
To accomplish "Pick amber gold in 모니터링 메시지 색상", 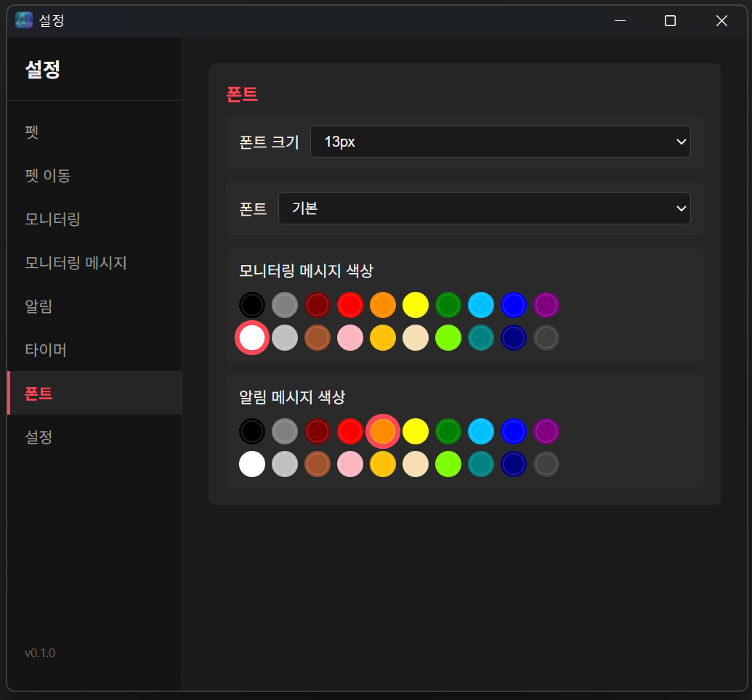I will (383, 338).
